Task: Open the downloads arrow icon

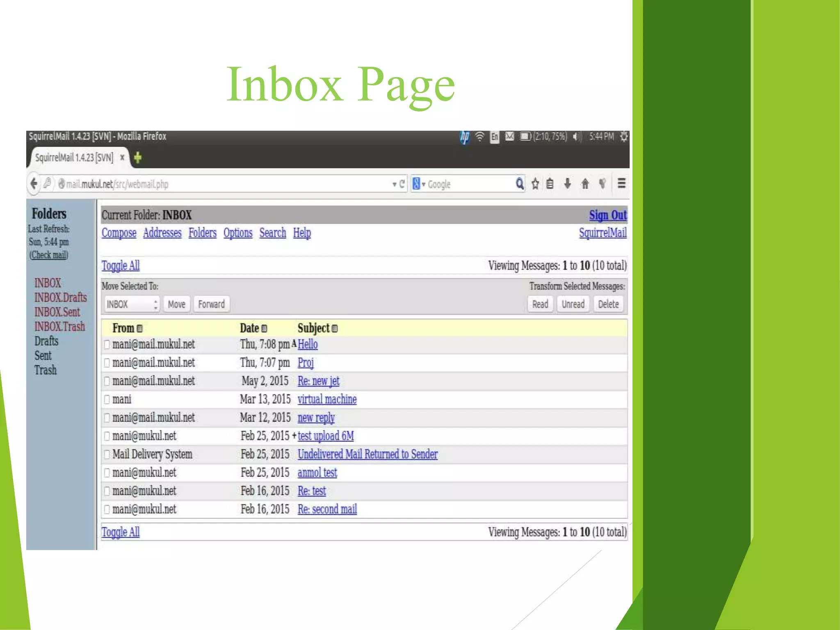Action: click(x=567, y=183)
